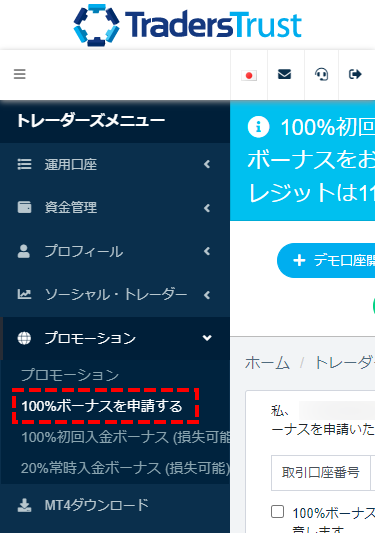Click the person icon beside プロフィール
Screen dimensions: 375x533
click(24, 251)
